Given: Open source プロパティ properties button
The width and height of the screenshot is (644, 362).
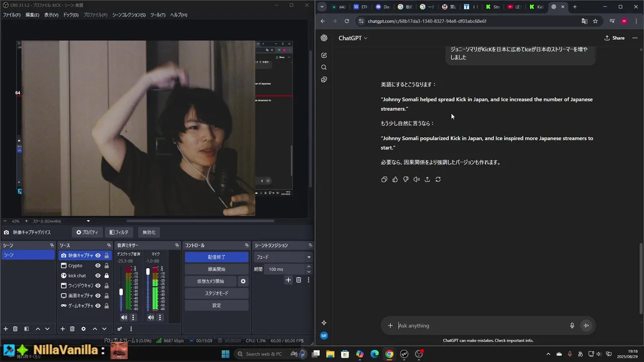Looking at the screenshot, I should [x=87, y=232].
